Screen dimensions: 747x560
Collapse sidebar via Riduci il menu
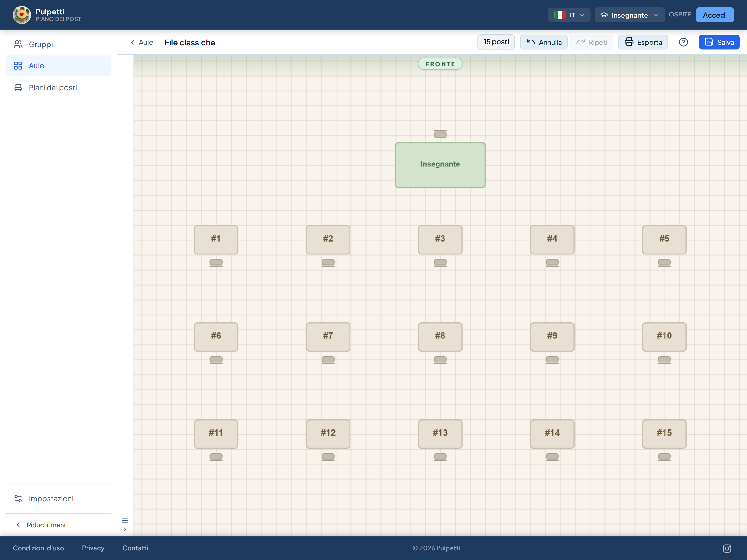coord(42,525)
